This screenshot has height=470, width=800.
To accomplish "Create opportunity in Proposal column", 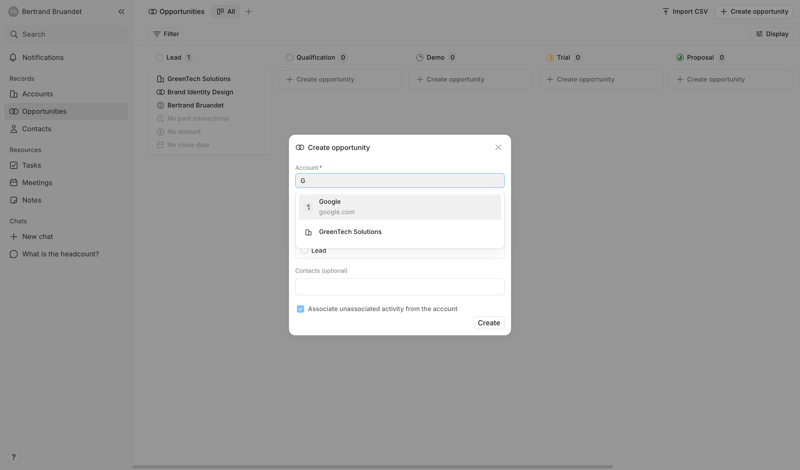I will point(731,80).
